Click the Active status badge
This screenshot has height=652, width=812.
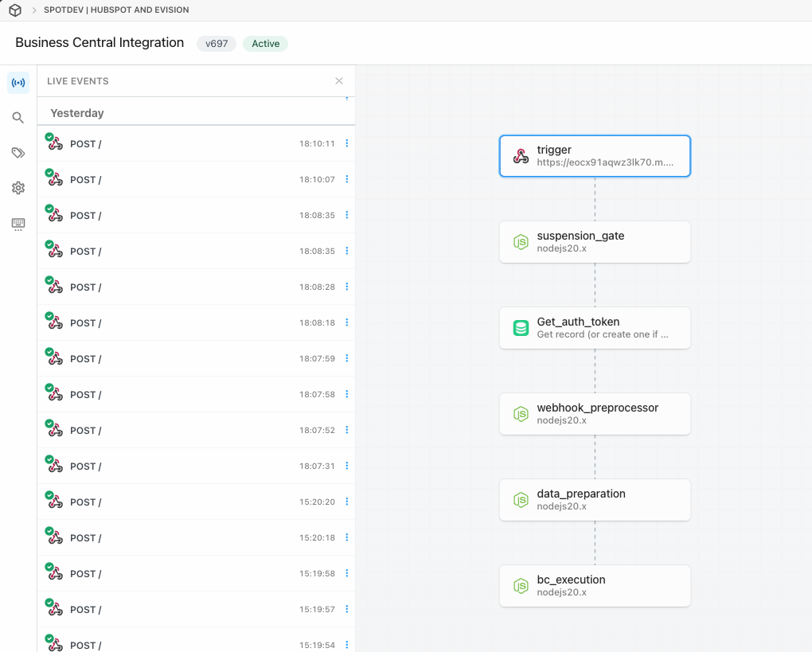(265, 44)
